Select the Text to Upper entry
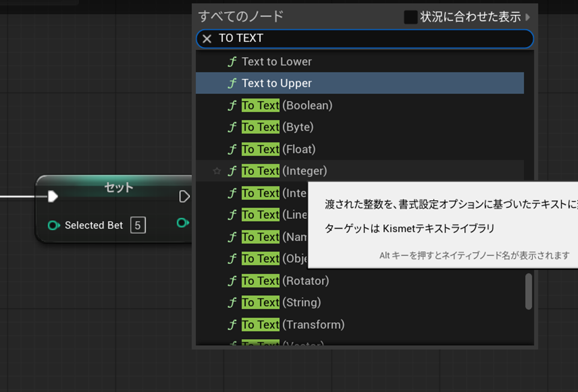The height and width of the screenshot is (392, 578). [277, 84]
